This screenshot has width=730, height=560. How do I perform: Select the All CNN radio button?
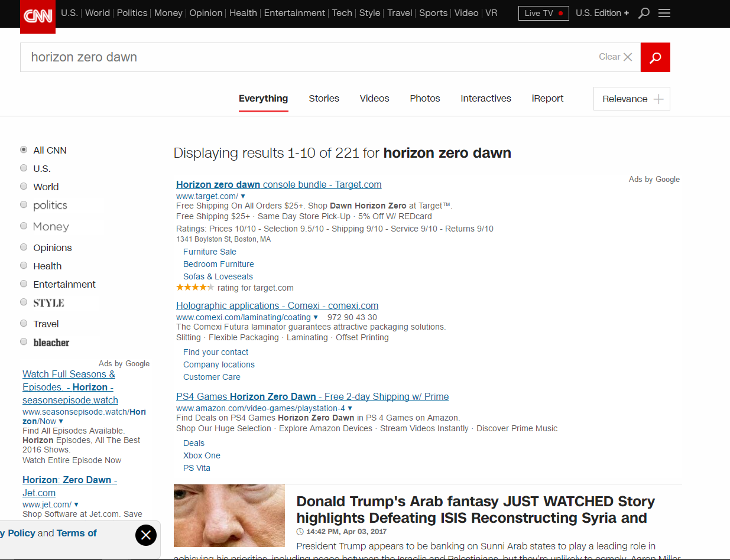(24, 150)
